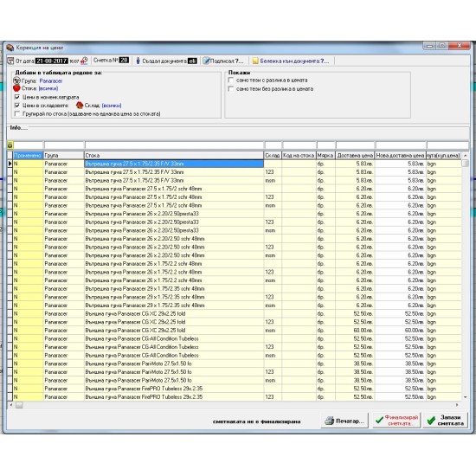Sort by Група column header
The height and width of the screenshot is (476, 476).
tap(64, 156)
